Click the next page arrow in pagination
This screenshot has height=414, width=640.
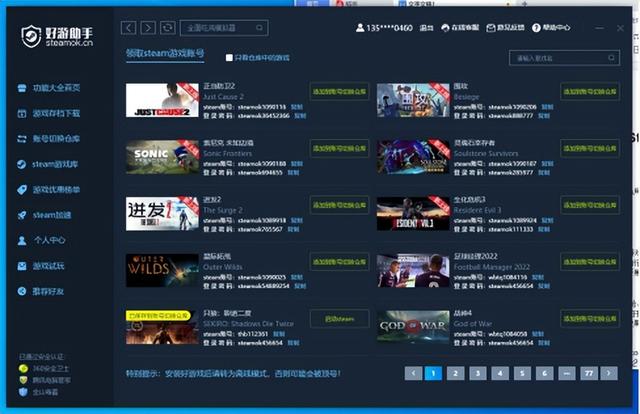(x=609, y=373)
